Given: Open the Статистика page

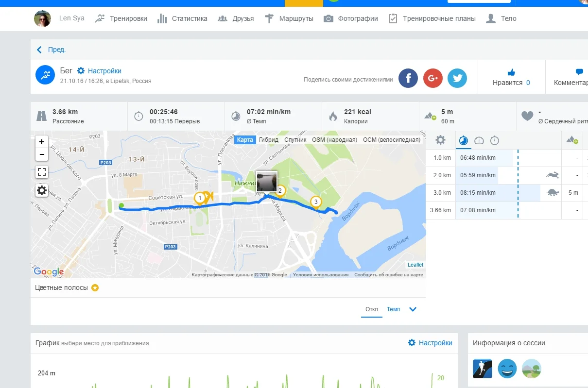Looking at the screenshot, I should 182,18.
